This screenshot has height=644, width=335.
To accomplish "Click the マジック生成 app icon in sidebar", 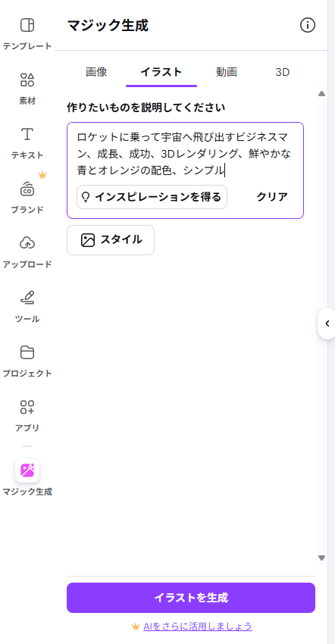I will tap(27, 470).
